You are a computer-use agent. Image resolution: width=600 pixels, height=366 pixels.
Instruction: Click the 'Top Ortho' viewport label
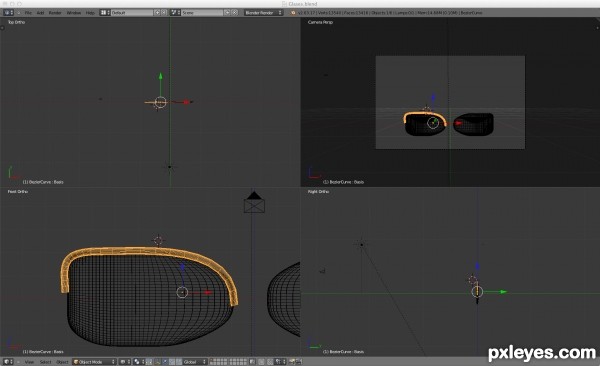point(16,22)
